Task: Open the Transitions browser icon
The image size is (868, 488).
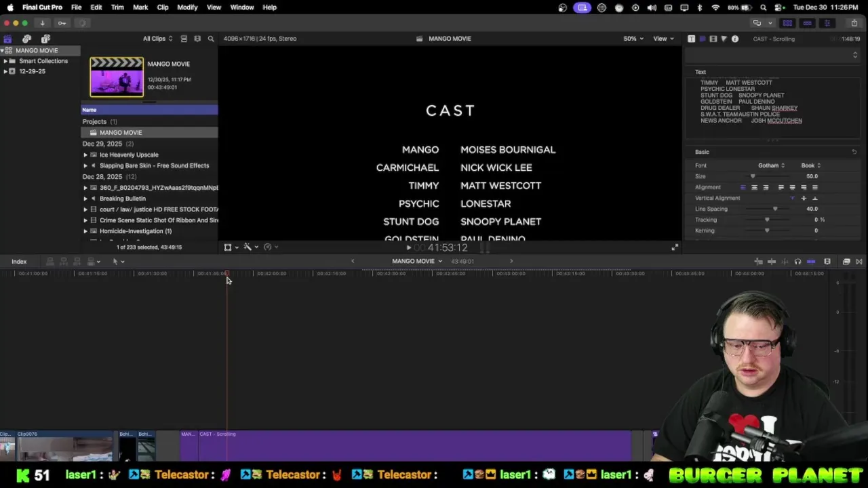Action: point(859,262)
